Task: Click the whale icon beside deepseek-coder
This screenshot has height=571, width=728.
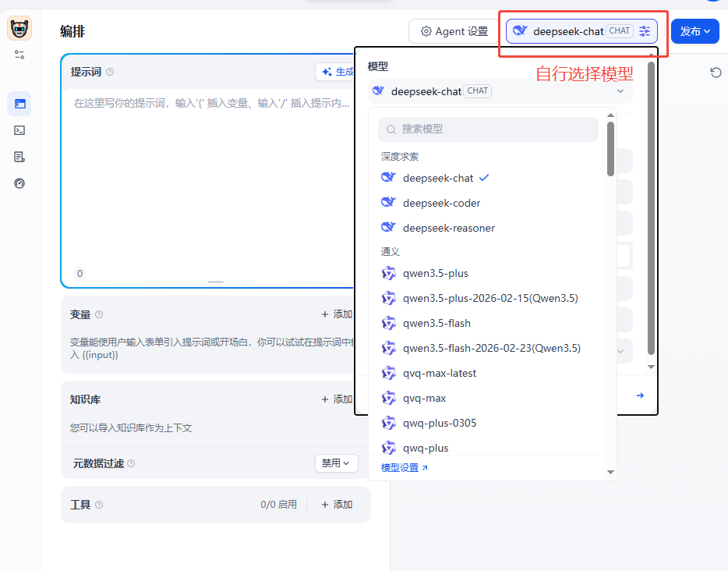Action: [389, 203]
